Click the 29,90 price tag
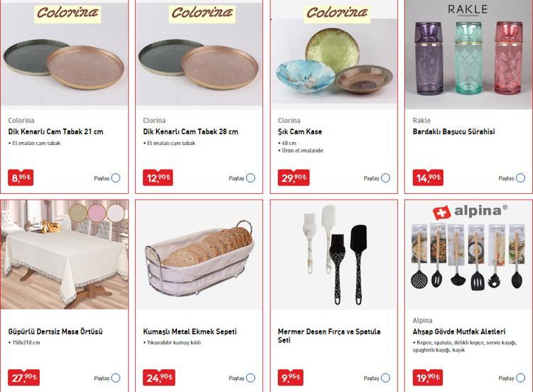533x392 pixels. [294, 178]
